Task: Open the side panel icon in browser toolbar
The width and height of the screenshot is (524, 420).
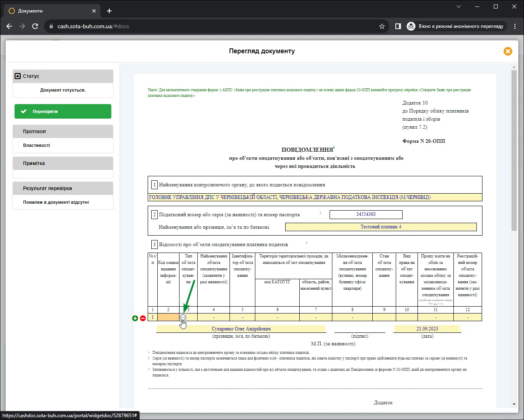Action: pyautogui.click(x=398, y=26)
